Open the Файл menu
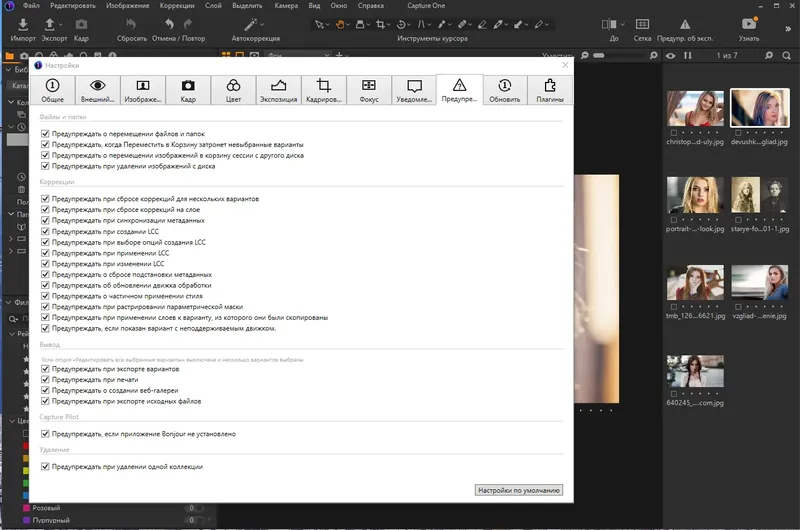The image size is (800, 530). (x=31, y=6)
